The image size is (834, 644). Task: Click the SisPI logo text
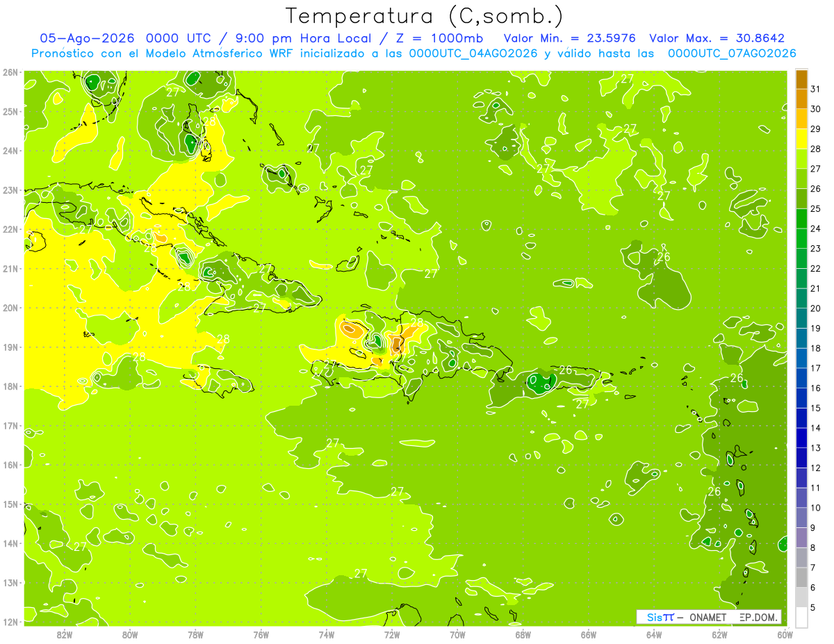click(x=660, y=617)
